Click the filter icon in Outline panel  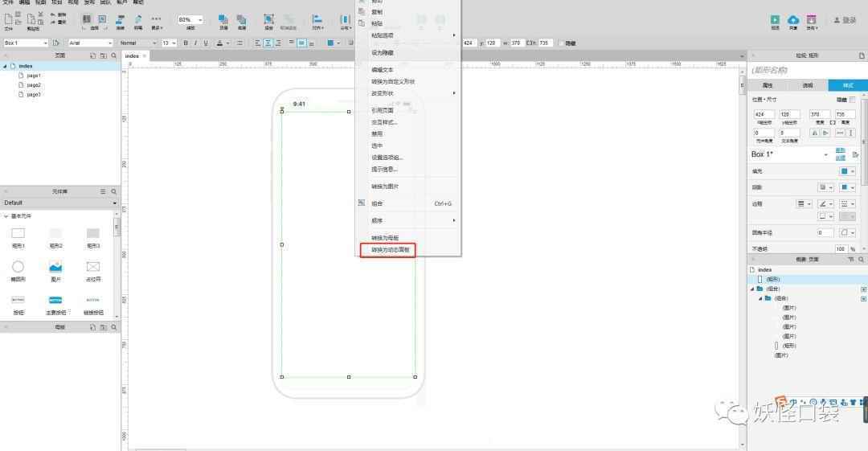[851, 260]
